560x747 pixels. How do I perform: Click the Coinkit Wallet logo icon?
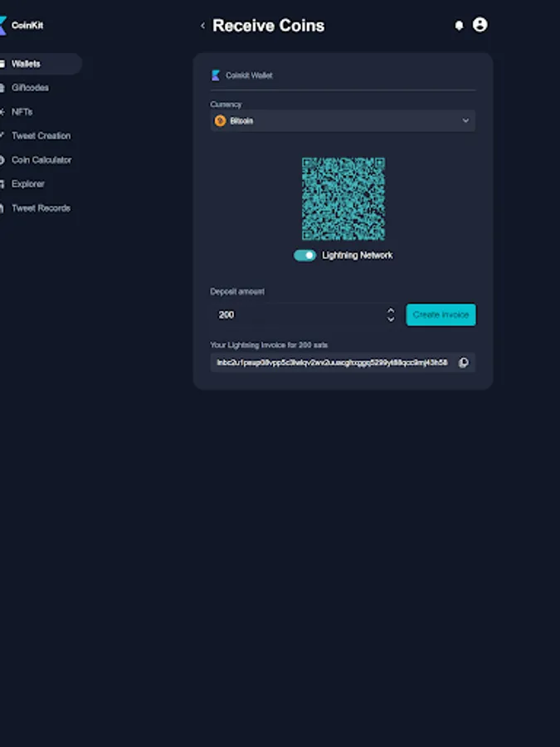point(216,76)
